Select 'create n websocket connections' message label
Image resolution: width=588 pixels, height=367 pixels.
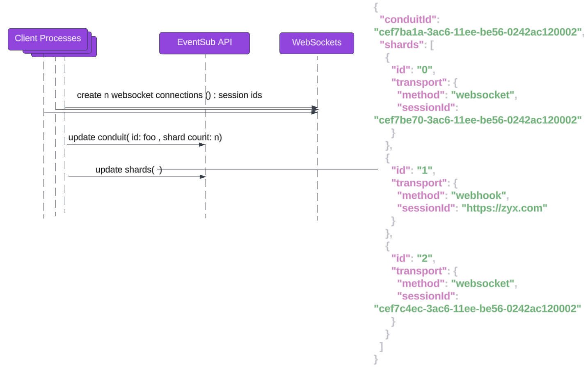click(x=169, y=95)
